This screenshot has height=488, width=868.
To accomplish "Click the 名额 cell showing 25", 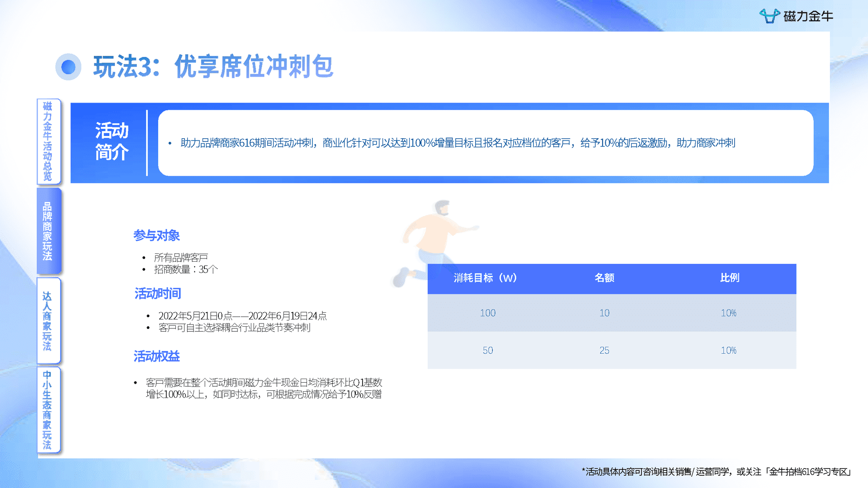I will [x=604, y=350].
